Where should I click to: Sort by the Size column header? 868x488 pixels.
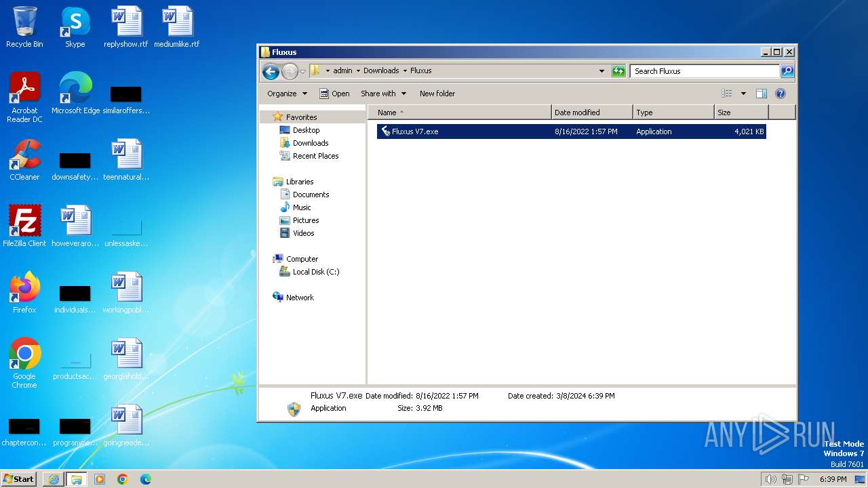742,113
